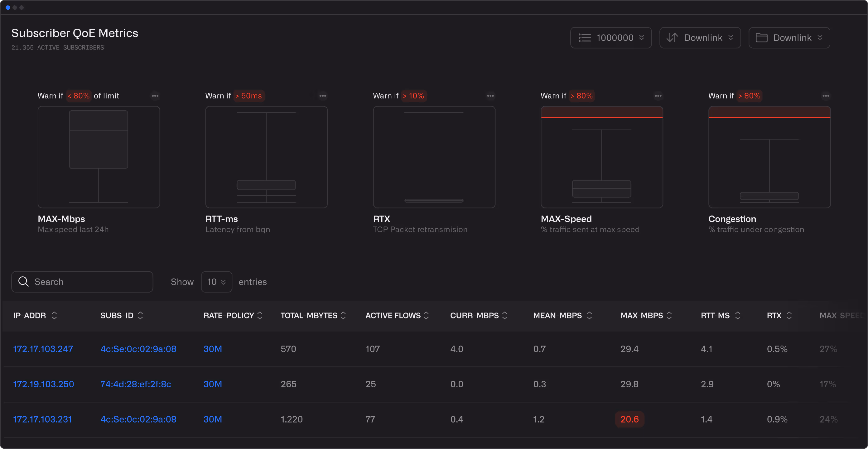Open the 1000000 list dropdown

pos(610,38)
